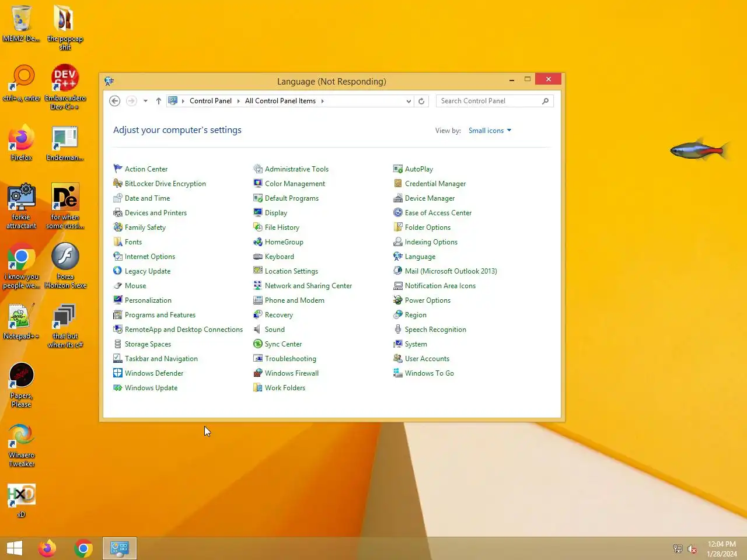Open Ease of Access Center icon
The width and height of the screenshot is (747, 560).
coord(398,212)
